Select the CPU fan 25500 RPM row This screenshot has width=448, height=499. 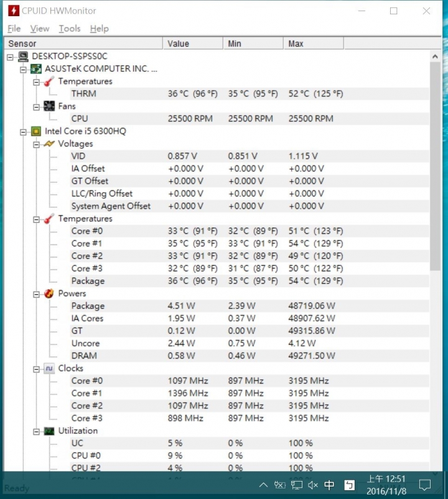pyautogui.click(x=249, y=119)
